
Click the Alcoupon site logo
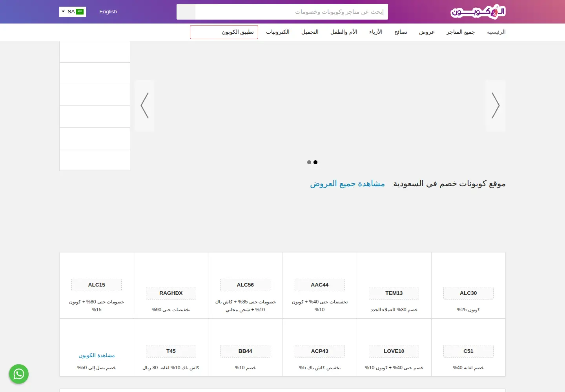coord(478,12)
